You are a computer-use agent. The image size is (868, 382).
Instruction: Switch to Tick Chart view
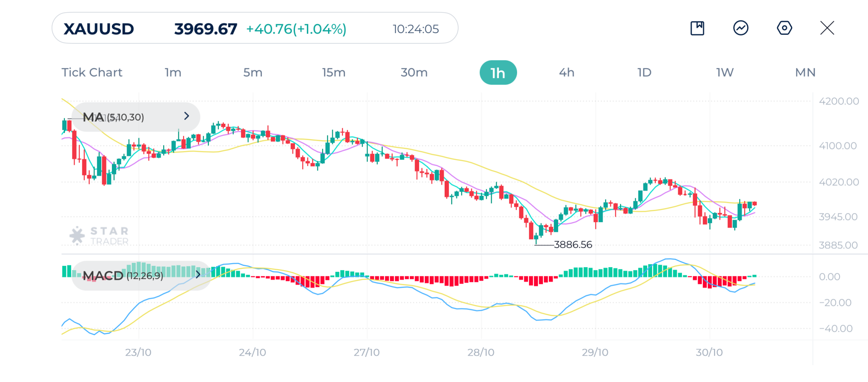point(92,72)
